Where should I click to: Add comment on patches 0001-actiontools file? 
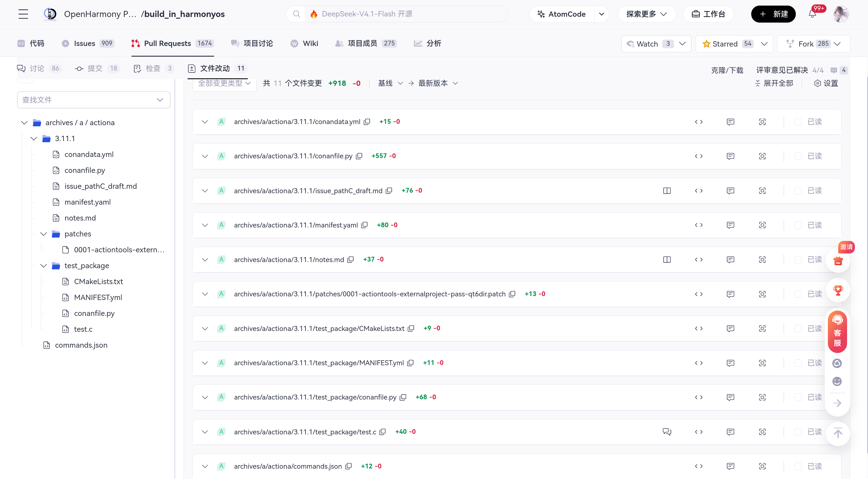pyautogui.click(x=730, y=294)
